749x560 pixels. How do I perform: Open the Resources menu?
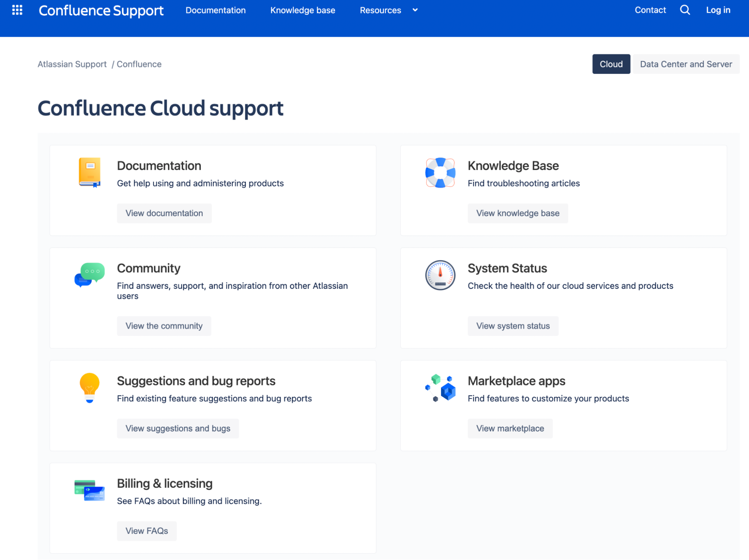[380, 10]
